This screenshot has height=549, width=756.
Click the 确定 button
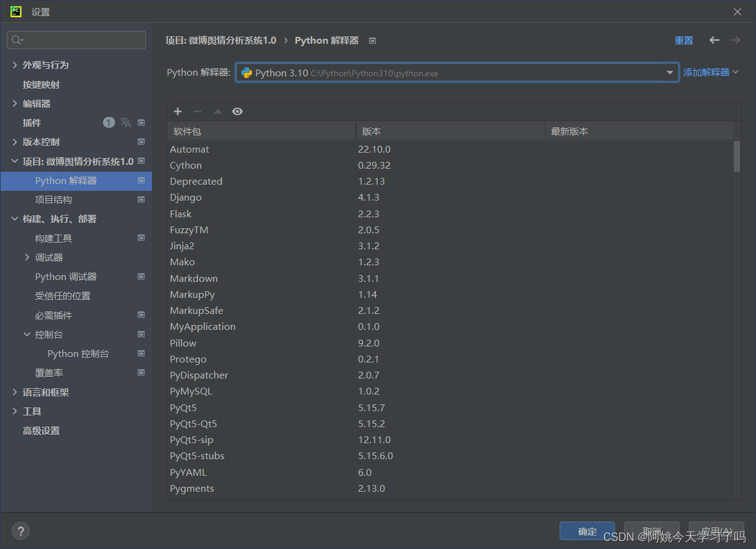[587, 531]
